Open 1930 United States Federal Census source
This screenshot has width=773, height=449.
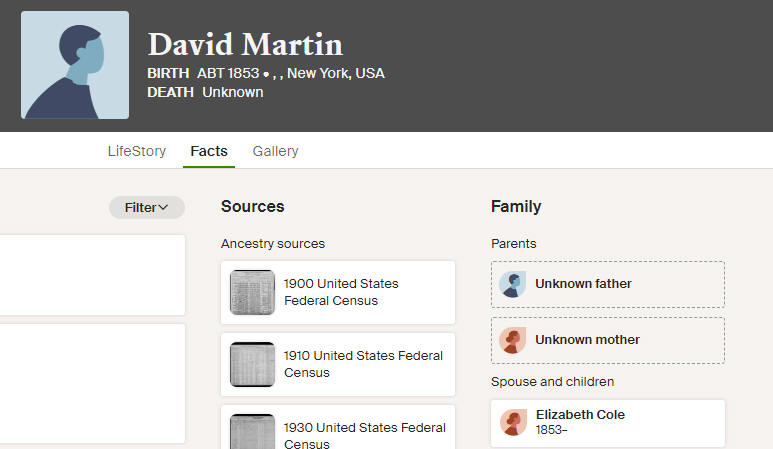point(338,427)
